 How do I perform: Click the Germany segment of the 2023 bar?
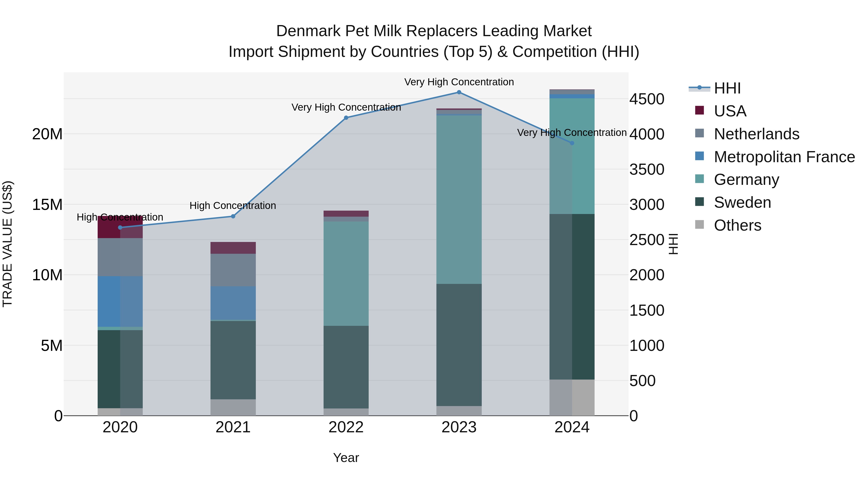coord(459,200)
